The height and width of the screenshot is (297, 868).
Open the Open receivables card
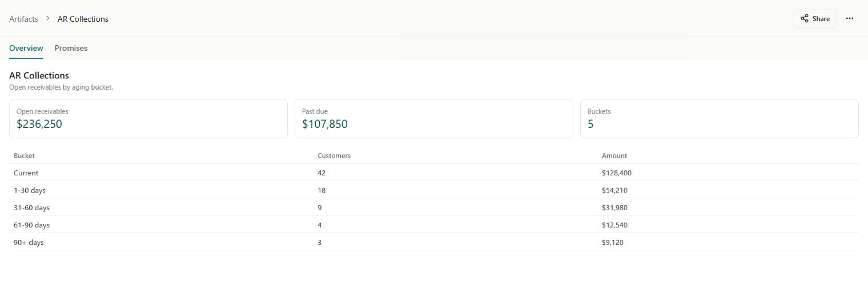click(x=148, y=119)
